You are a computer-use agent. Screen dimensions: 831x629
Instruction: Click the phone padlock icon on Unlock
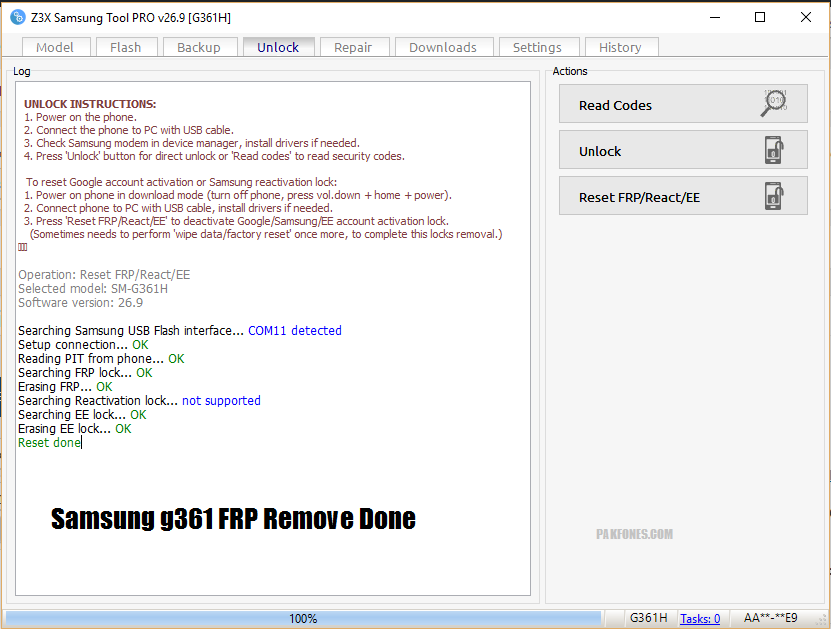tap(774, 150)
